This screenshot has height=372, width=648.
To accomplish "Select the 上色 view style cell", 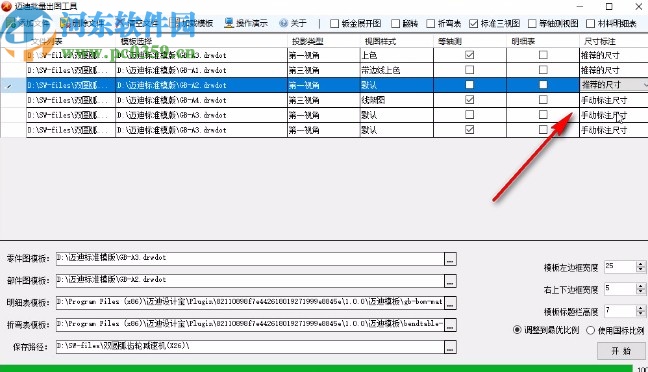I will (397, 55).
